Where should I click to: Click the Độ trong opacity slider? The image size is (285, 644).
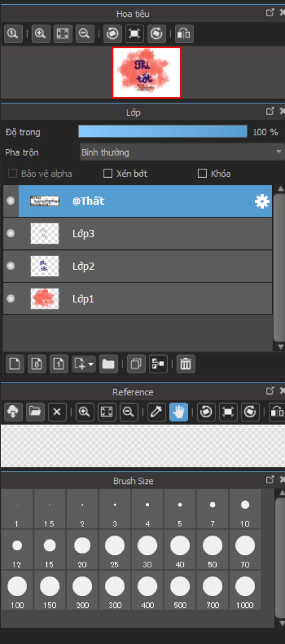coord(163,132)
